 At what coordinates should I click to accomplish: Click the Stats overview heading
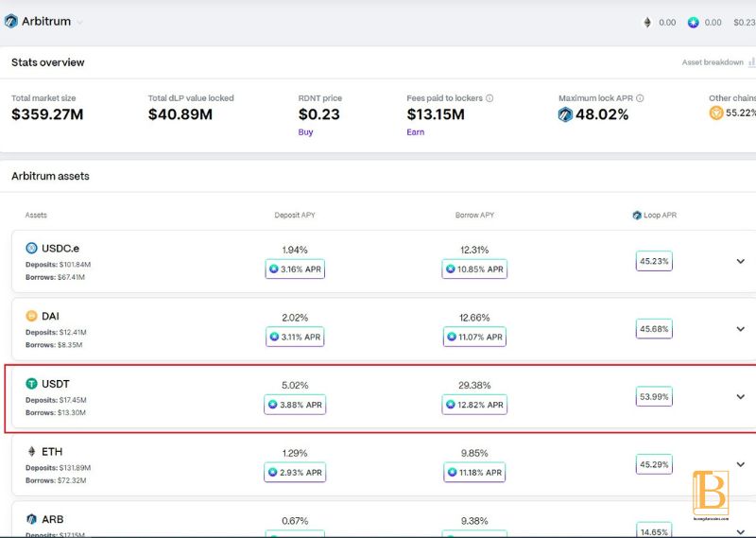[48, 62]
